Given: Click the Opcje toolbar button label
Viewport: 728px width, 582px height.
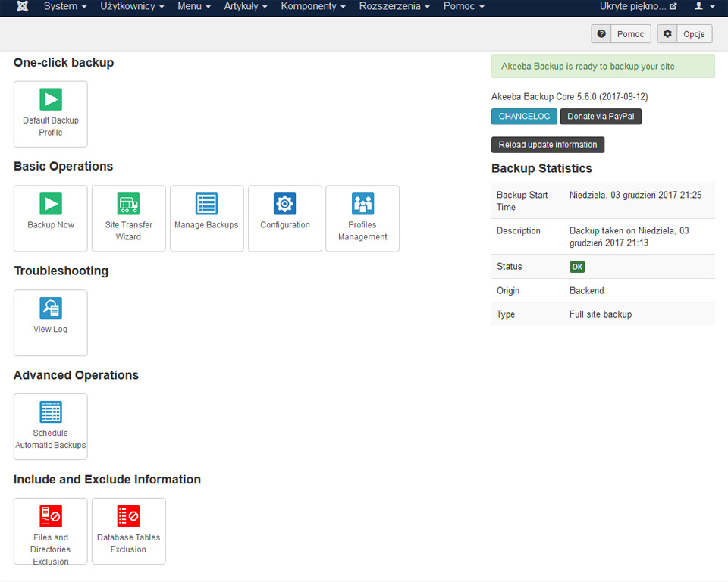Looking at the screenshot, I should click(x=694, y=34).
